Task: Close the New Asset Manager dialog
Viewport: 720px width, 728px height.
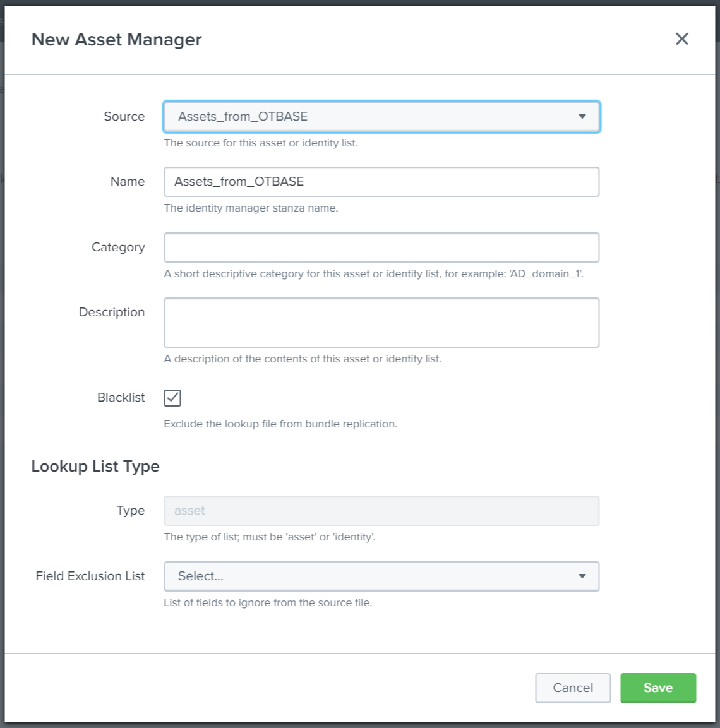Action: click(x=681, y=39)
